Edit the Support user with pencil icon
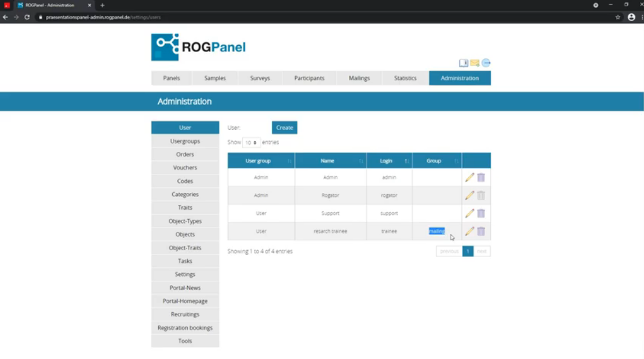The width and height of the screenshot is (644, 359). (x=469, y=214)
